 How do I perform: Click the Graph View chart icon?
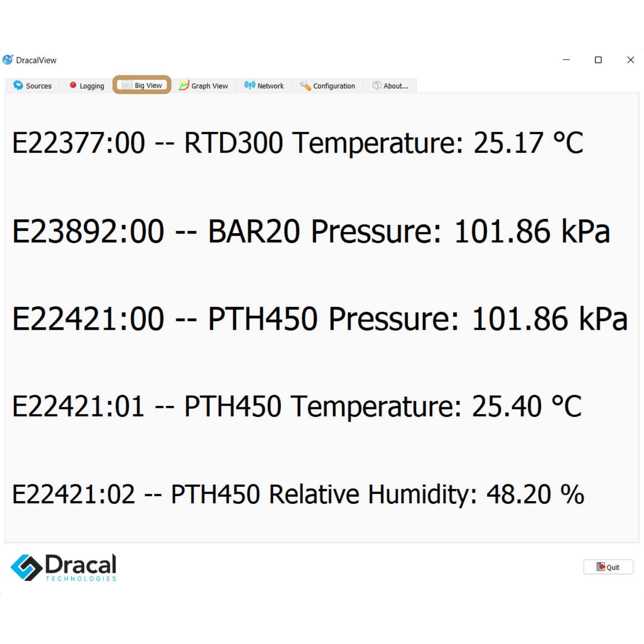click(x=184, y=85)
